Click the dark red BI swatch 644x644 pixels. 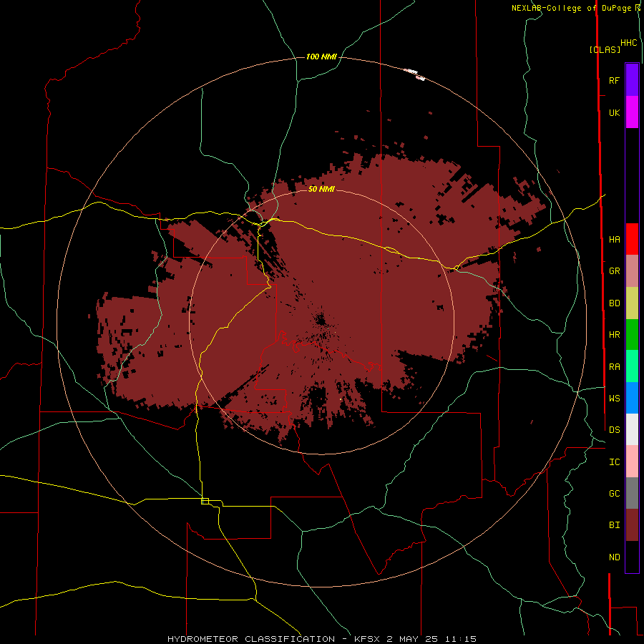632,525
